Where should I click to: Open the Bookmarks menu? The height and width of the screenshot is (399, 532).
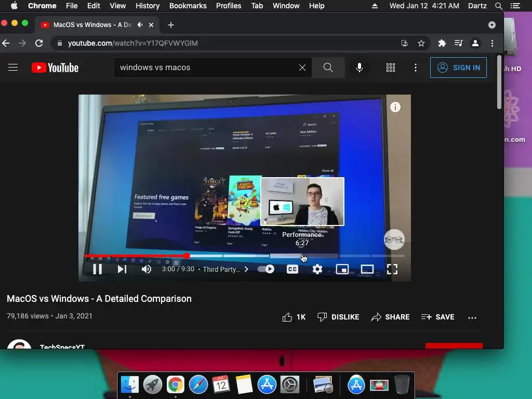pyautogui.click(x=188, y=6)
